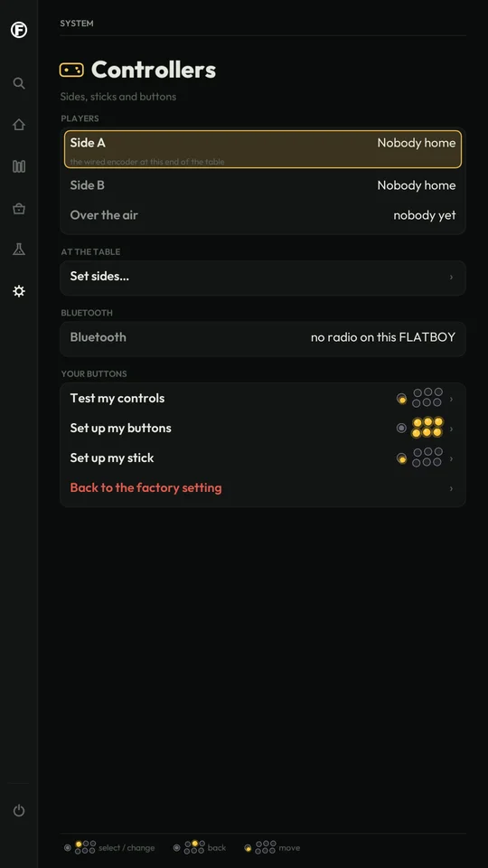Click the FLATBOY logo in the sidebar
Image resolution: width=488 pixels, height=868 pixels.
[x=19, y=30]
